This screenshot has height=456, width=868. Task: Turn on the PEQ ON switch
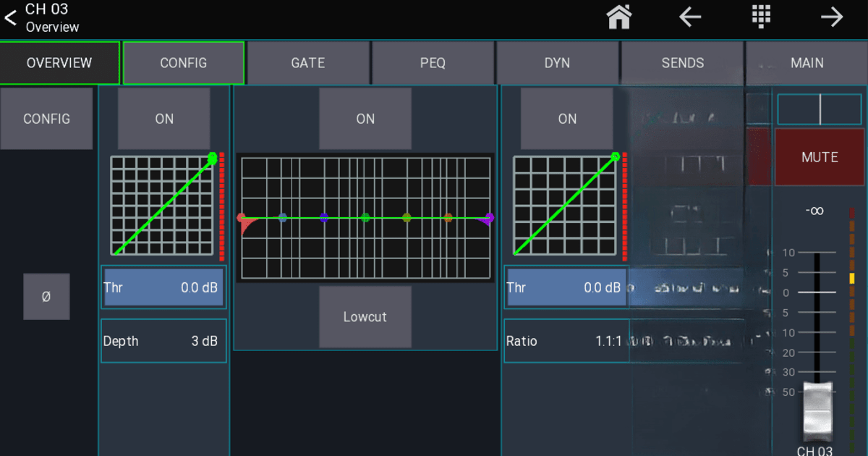tap(365, 118)
